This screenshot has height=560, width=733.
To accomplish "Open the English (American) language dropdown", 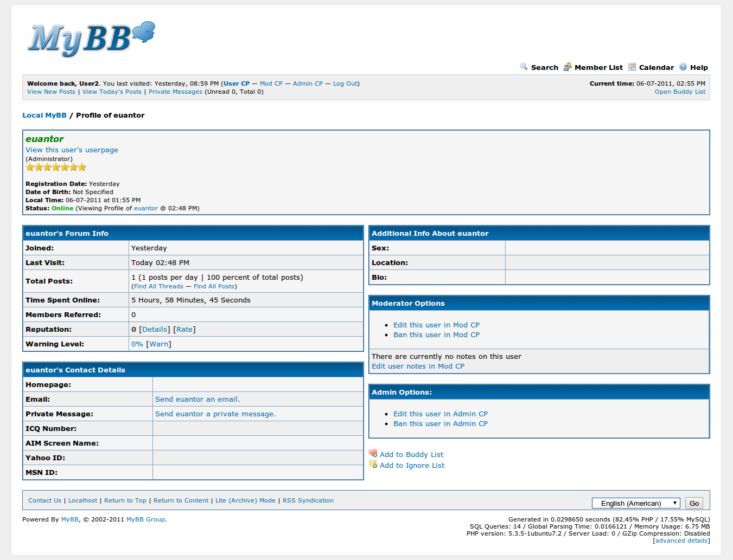I will coord(636,503).
